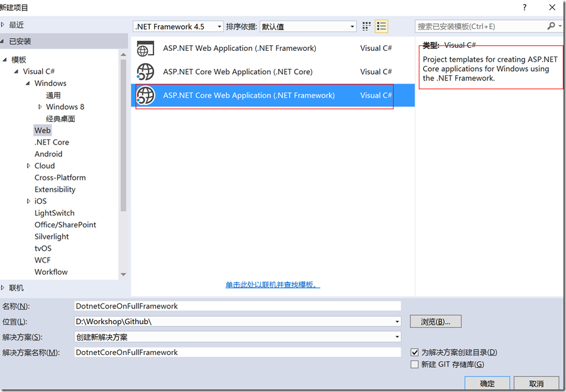Viewport: 566px width, 392px height.
Task: Toggle create directory for solution checkbox
Action: tap(414, 352)
